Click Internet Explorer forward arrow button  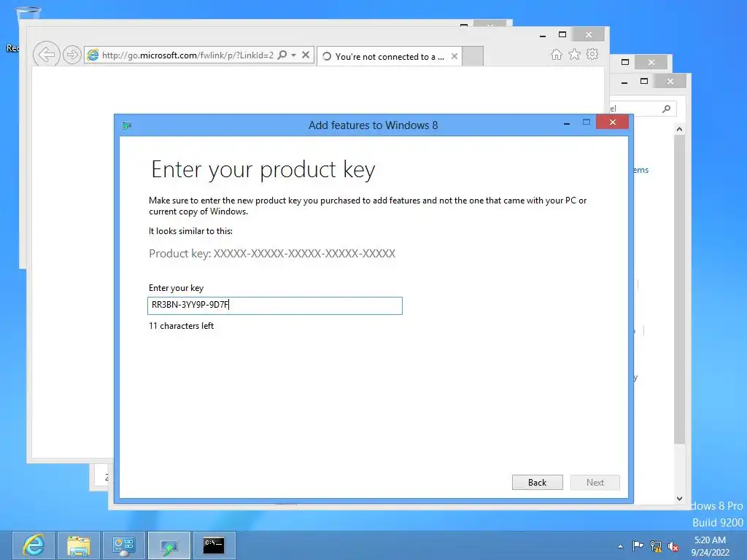pos(72,55)
